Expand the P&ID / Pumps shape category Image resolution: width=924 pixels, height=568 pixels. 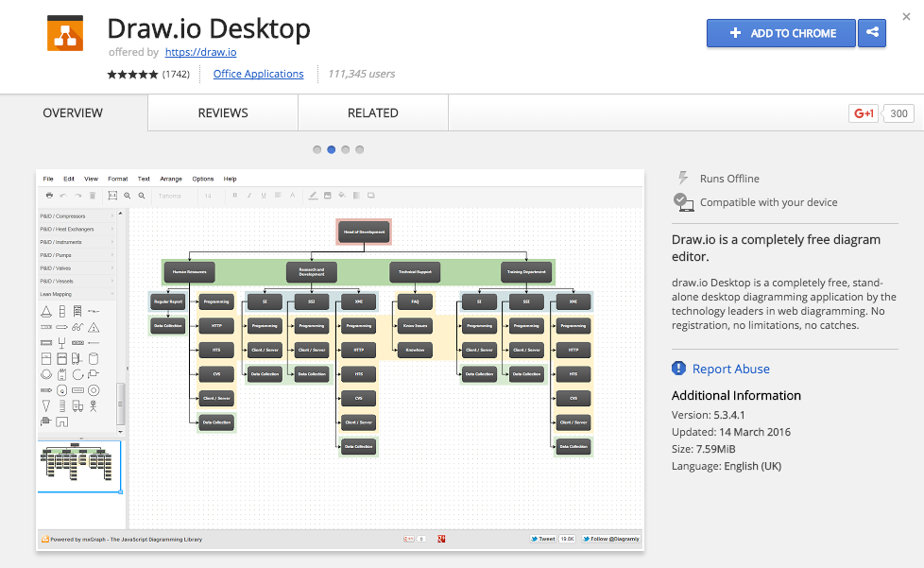76,255
